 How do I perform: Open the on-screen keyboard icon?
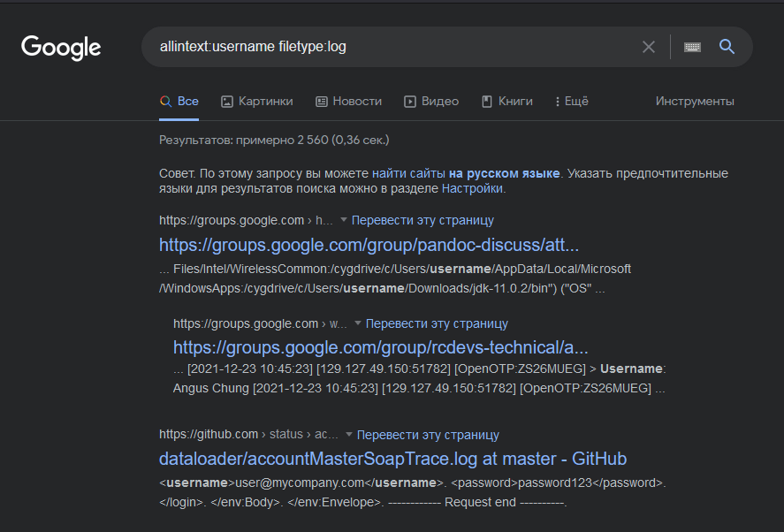(692, 47)
